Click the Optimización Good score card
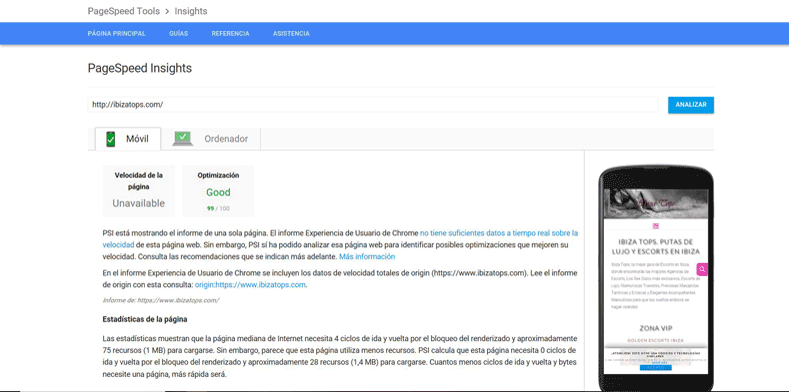Screen dimensions: 789x392 pos(218,191)
